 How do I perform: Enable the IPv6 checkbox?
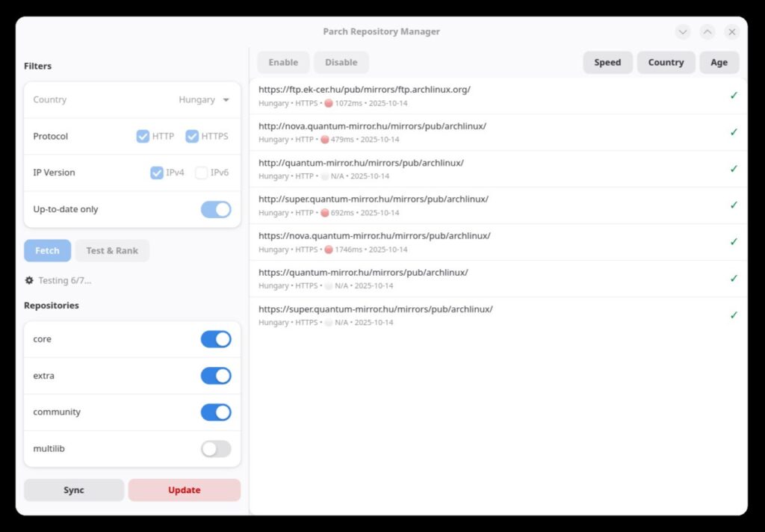(x=201, y=173)
